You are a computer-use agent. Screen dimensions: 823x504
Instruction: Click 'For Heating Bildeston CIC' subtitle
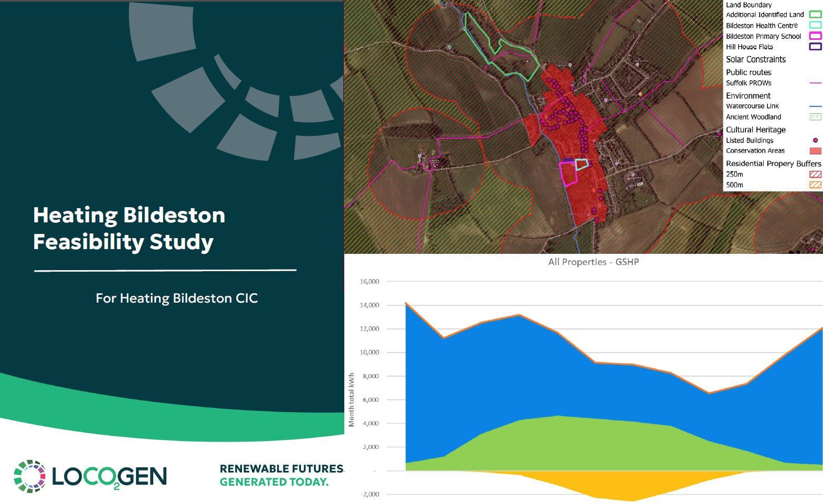point(176,298)
